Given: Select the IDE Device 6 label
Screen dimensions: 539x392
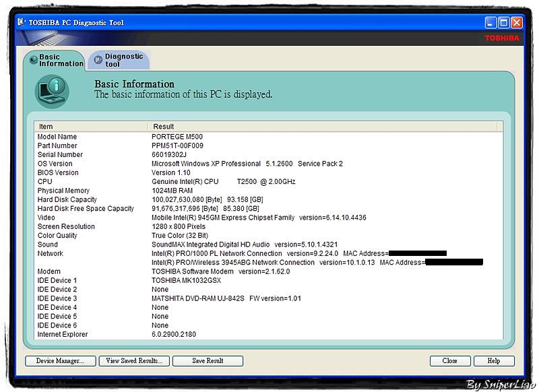Looking at the screenshot, I should (57, 325).
